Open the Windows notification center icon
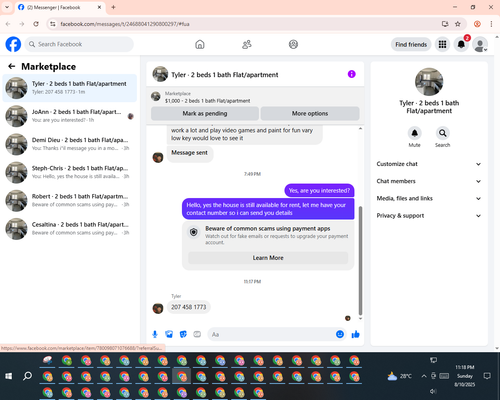The height and width of the screenshot is (400, 500). pos(487,376)
